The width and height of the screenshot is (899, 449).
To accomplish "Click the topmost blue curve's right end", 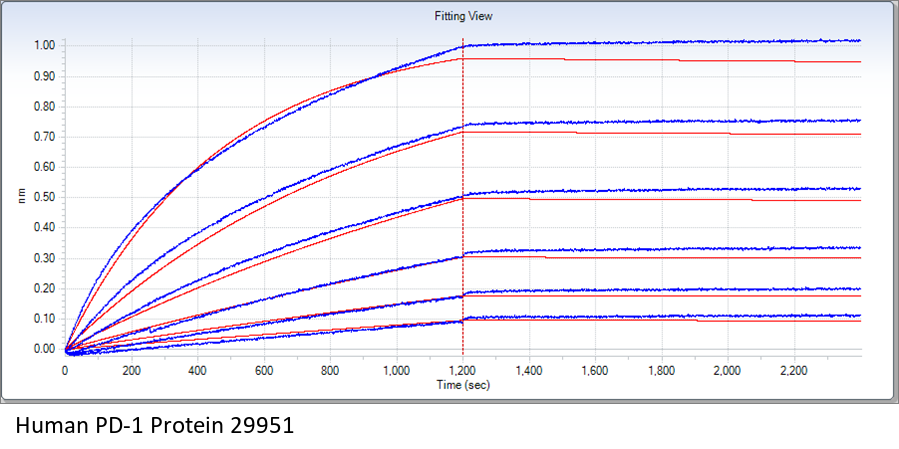I will point(857,41).
